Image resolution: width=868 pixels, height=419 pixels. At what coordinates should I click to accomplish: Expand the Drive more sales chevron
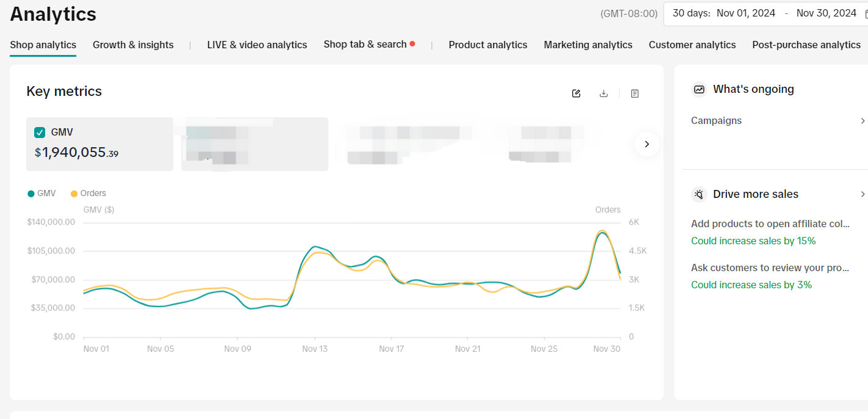click(862, 194)
